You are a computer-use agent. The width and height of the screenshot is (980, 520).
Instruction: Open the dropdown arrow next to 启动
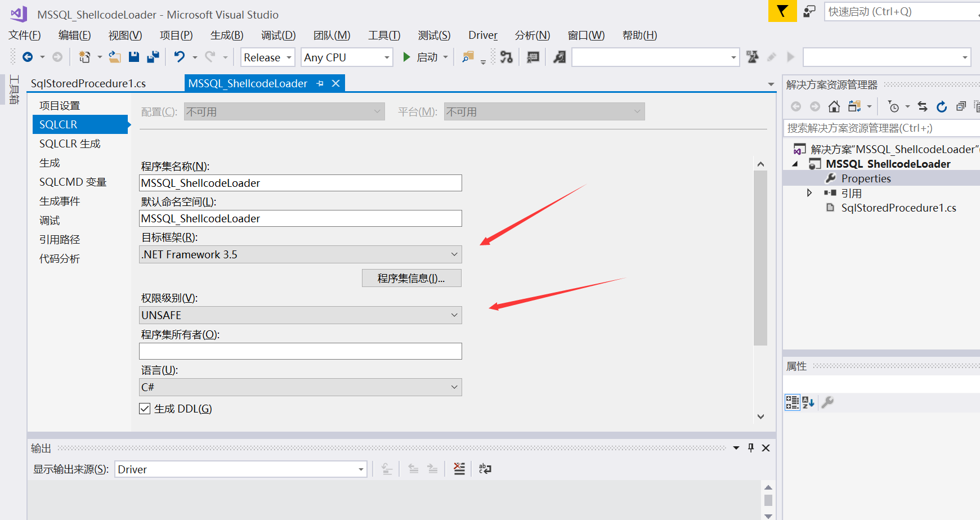point(445,57)
